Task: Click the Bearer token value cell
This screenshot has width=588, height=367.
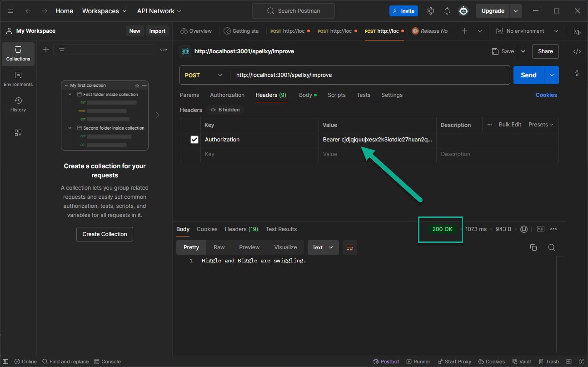Action: (x=378, y=140)
